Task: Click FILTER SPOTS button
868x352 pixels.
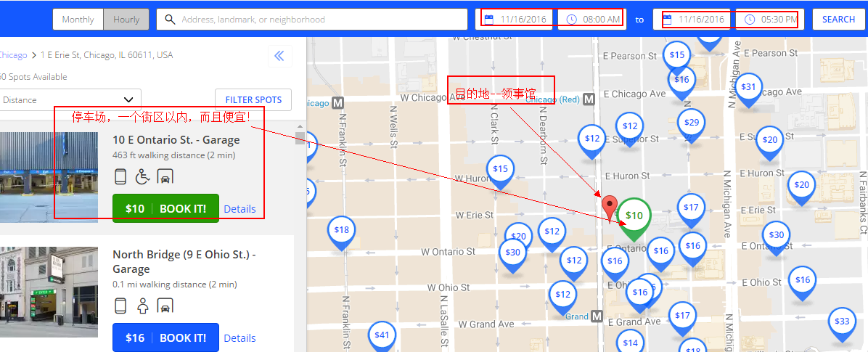Action: 253,99
